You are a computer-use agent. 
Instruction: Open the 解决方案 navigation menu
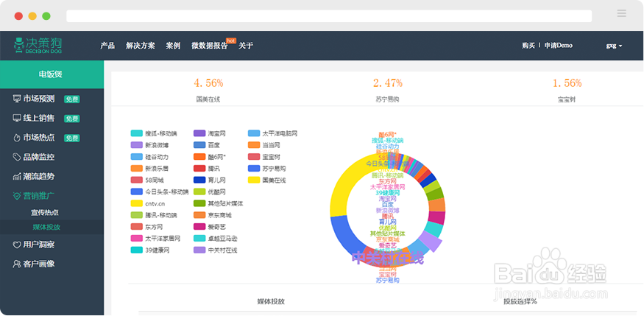click(141, 46)
